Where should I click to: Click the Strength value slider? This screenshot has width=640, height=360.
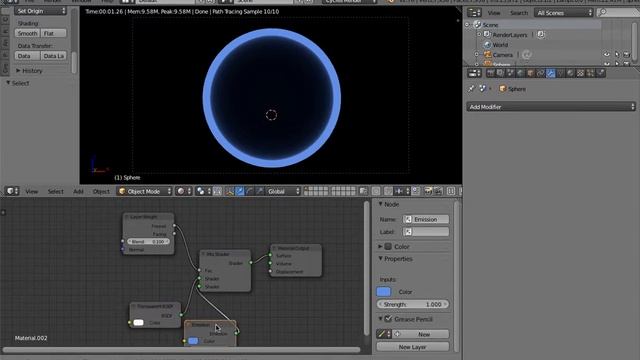[413, 304]
